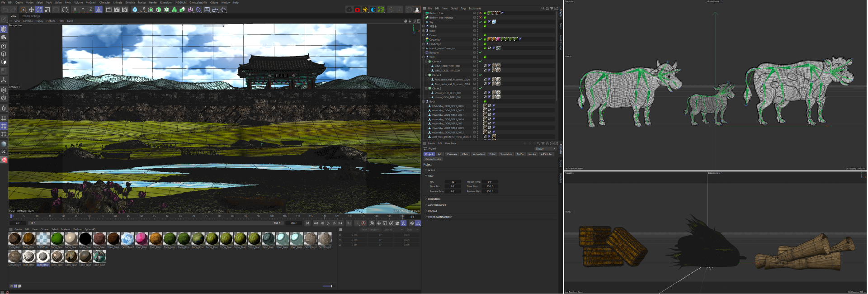868x294 pixels.
Task: Click the Reset Transform button
Action: [370, 229]
